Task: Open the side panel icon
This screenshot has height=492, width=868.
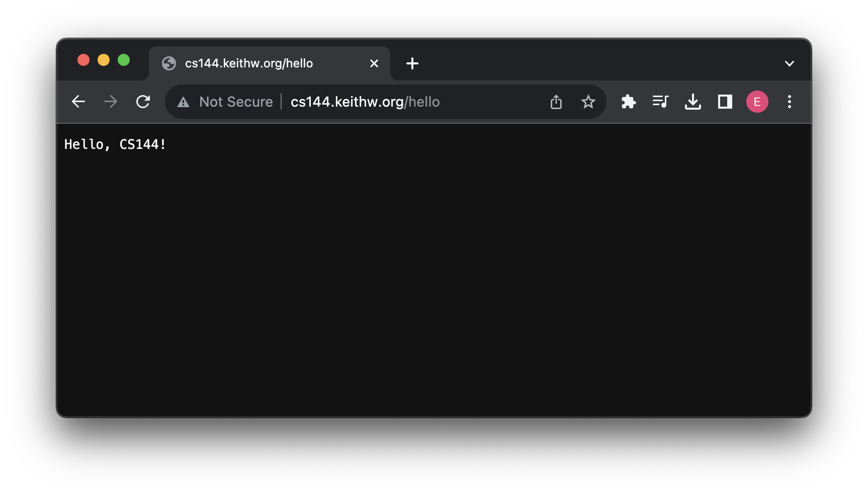Action: (724, 102)
